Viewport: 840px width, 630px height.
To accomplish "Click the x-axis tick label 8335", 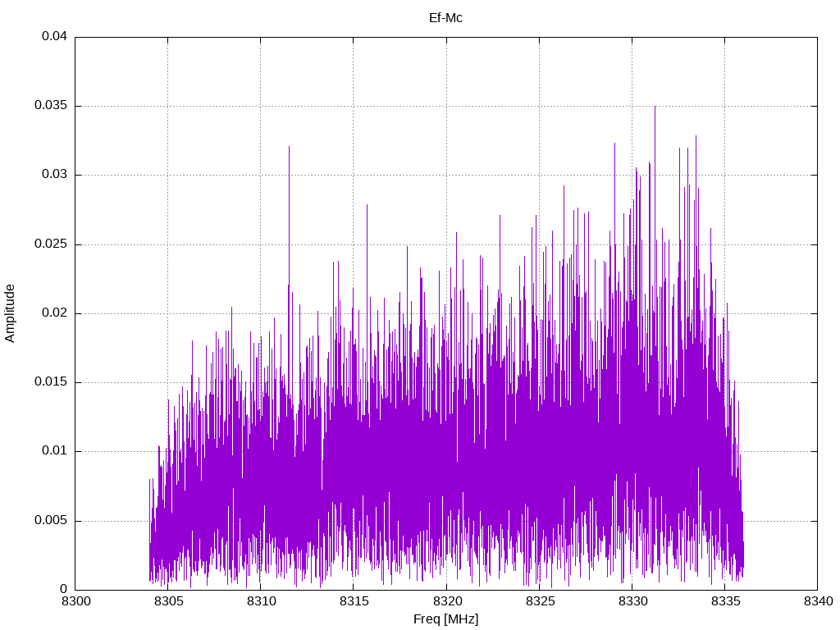I will [x=725, y=601].
